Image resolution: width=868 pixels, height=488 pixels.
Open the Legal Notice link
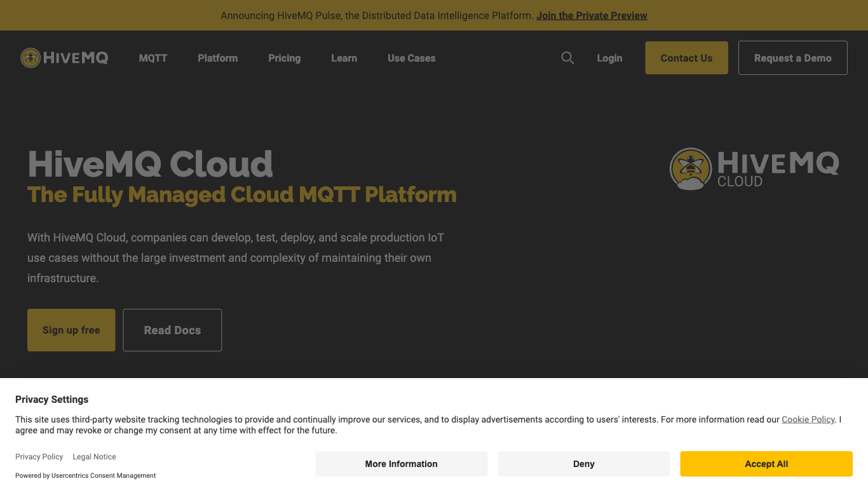pos(94,457)
